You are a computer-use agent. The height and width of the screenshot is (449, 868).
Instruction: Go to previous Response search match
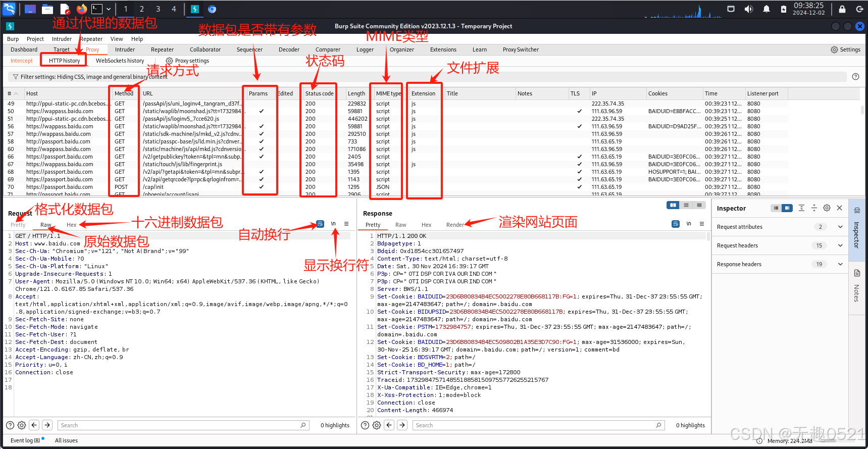pyautogui.click(x=389, y=425)
